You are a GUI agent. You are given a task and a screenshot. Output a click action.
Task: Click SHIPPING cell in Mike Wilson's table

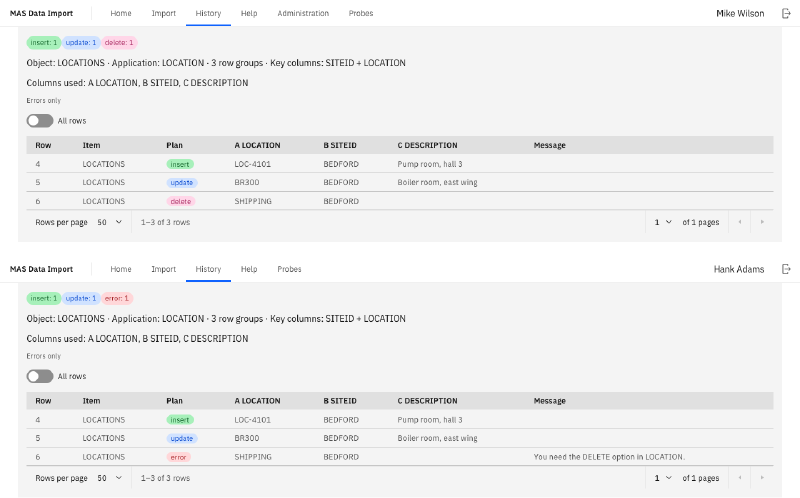253,201
